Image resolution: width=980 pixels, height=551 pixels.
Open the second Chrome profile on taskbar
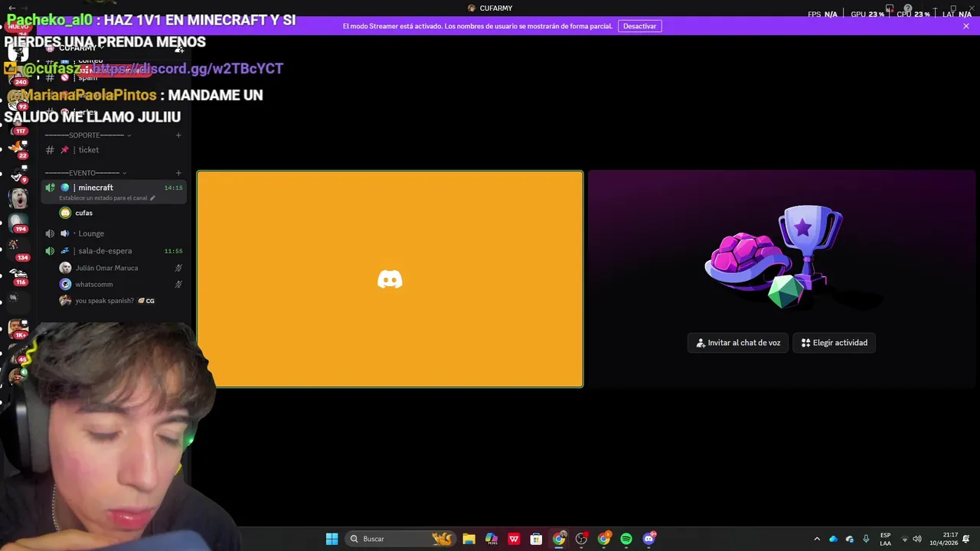click(x=604, y=539)
